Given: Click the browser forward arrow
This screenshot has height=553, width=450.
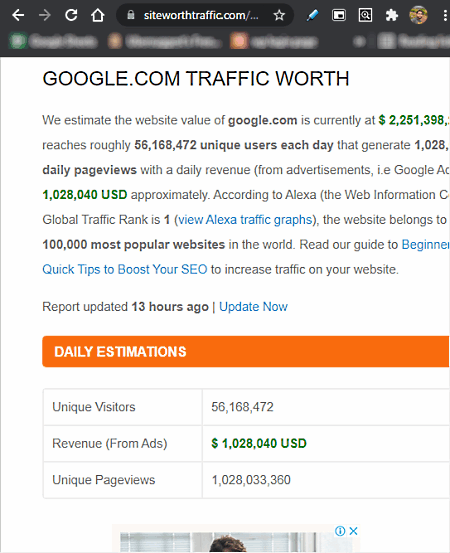Looking at the screenshot, I should (44, 15).
